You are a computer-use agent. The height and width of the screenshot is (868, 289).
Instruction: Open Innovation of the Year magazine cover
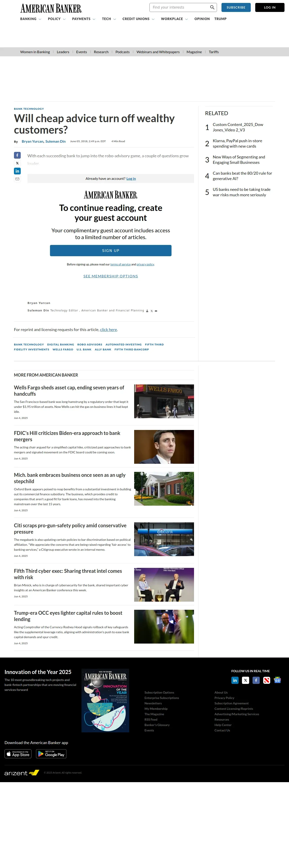click(105, 701)
